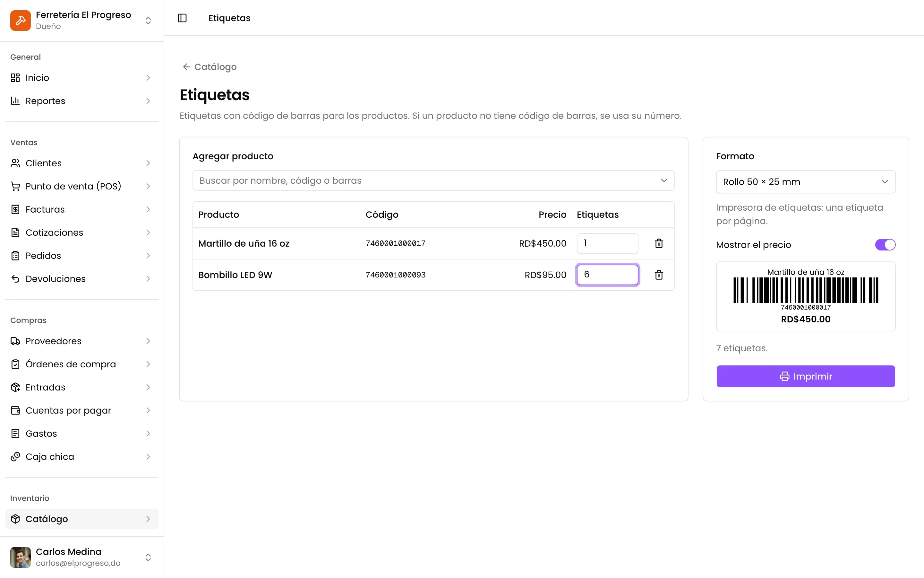Click the Bombillo LED 9W product name
Image resolution: width=924 pixels, height=578 pixels.
[235, 275]
